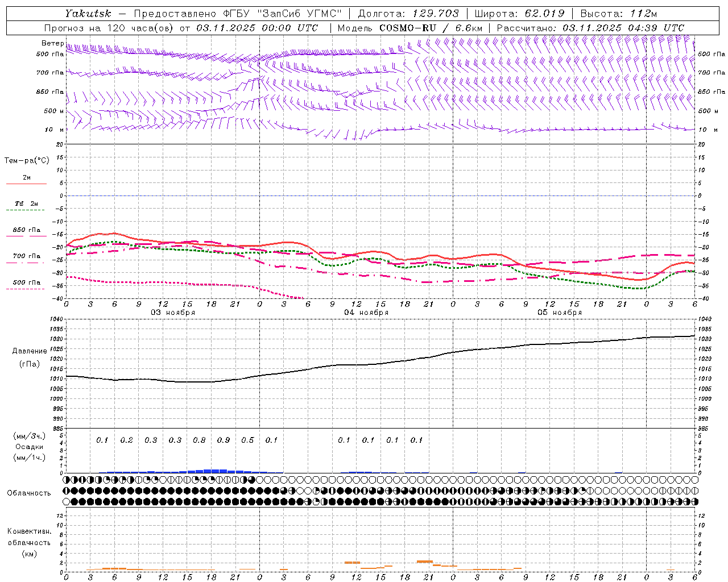Click the "Осадки" precipitation label

[x=29, y=447]
